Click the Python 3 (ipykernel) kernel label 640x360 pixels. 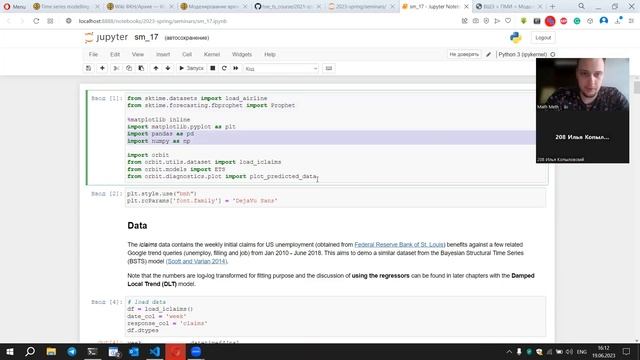[x=522, y=54]
